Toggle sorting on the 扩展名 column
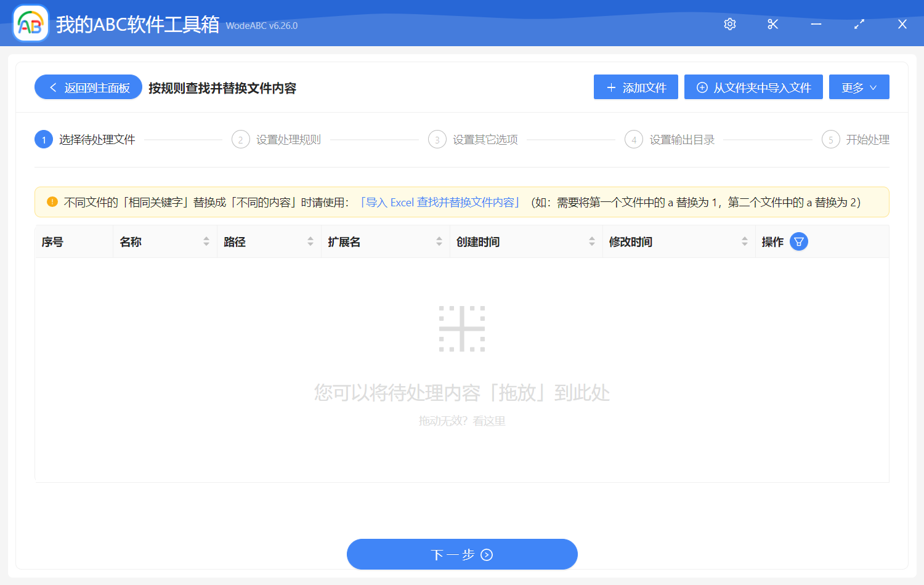 point(439,241)
